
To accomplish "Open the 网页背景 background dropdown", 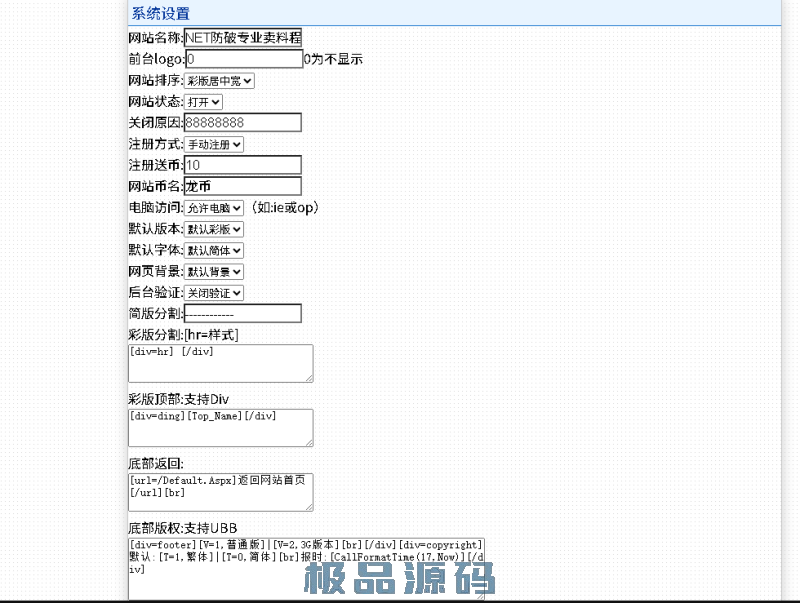I will click(x=213, y=271).
